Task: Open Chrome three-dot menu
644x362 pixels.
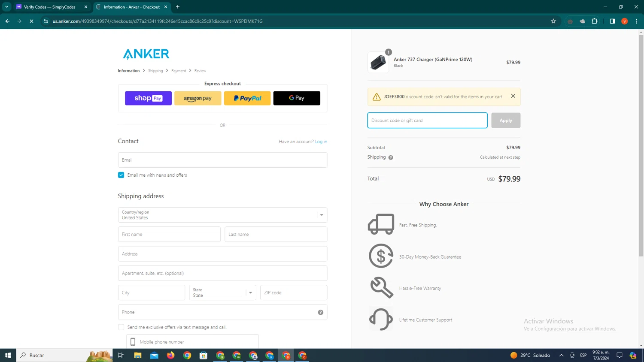Action: click(x=637, y=21)
